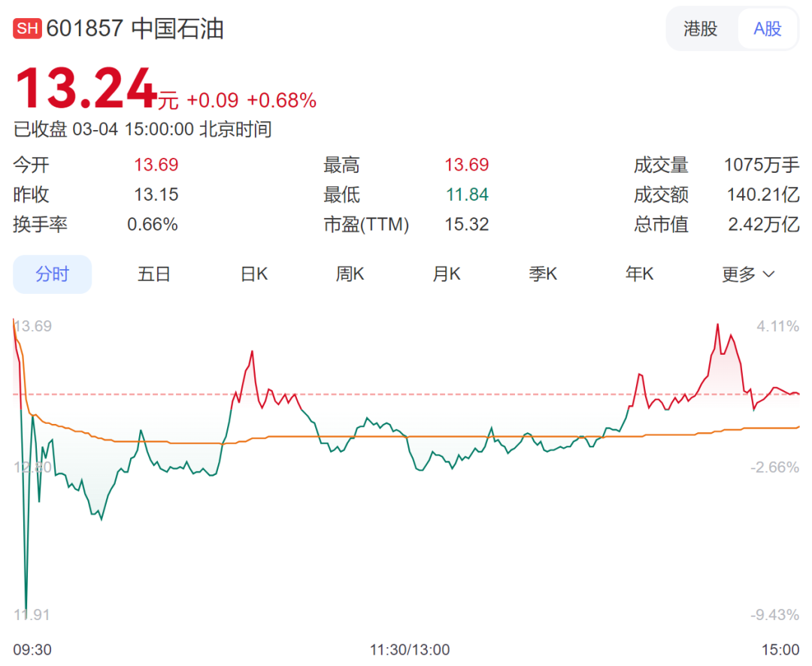812x666 pixels.
Task: Click the percent change +0.68%
Action: [282, 101]
